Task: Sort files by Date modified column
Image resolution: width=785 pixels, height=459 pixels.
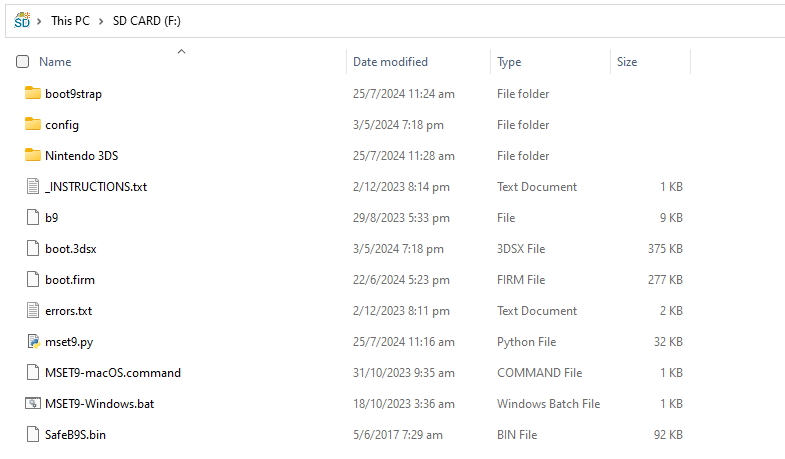Action: click(x=390, y=62)
